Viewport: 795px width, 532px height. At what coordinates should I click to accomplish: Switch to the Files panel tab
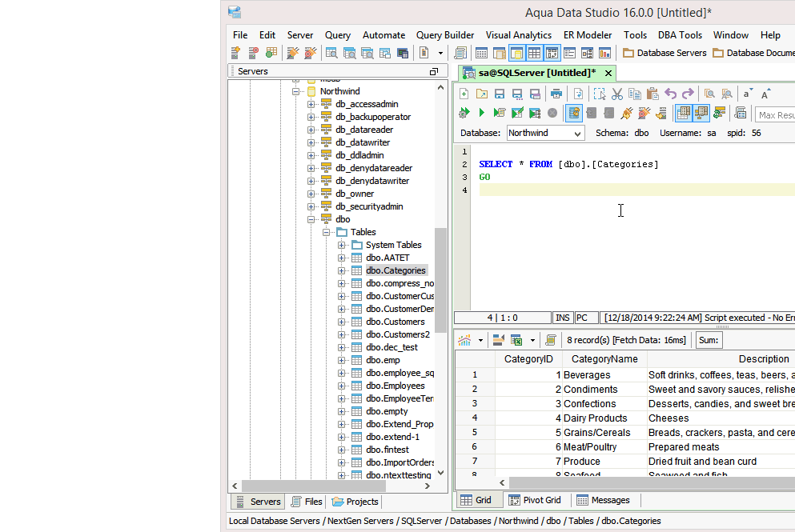[x=307, y=502]
